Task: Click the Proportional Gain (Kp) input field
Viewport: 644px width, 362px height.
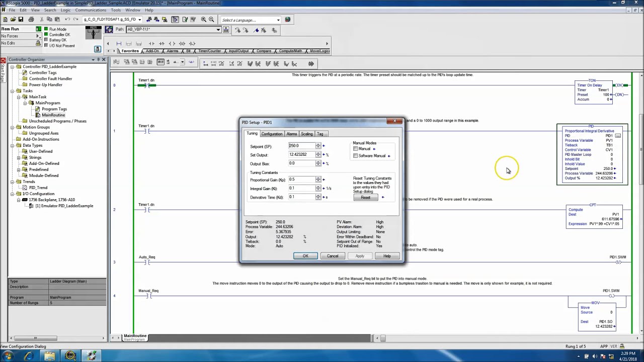Action: 301,179
